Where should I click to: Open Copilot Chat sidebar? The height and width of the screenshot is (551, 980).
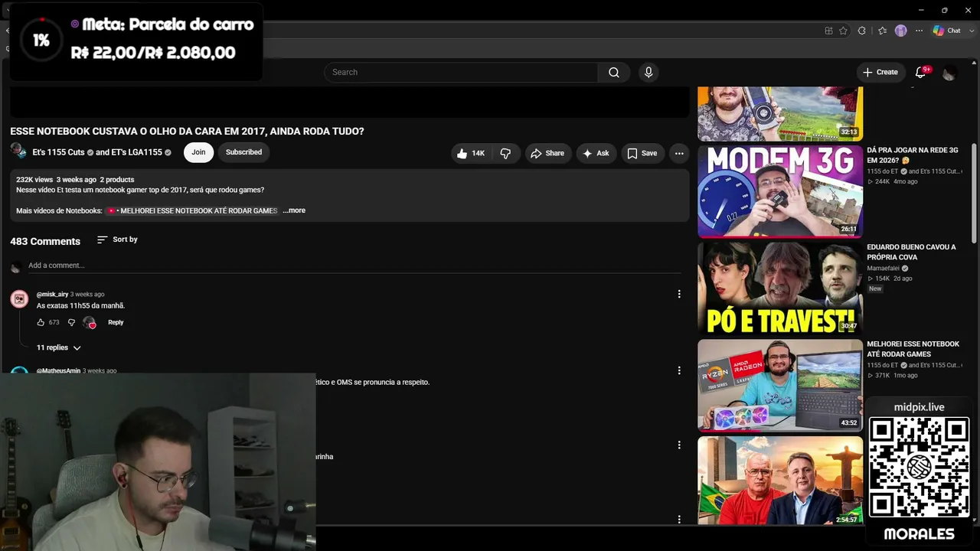(946, 31)
